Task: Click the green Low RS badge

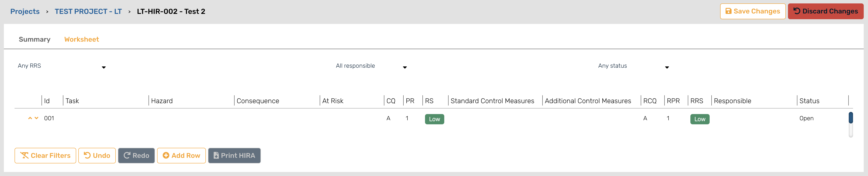Action: (434, 119)
